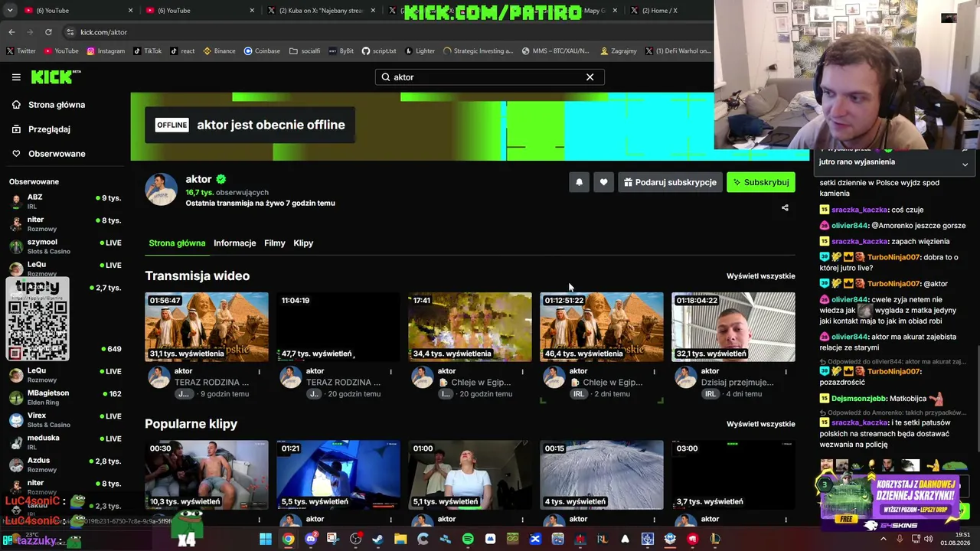
Task: Click the share icon under Subskrybuj
Action: [x=785, y=207]
